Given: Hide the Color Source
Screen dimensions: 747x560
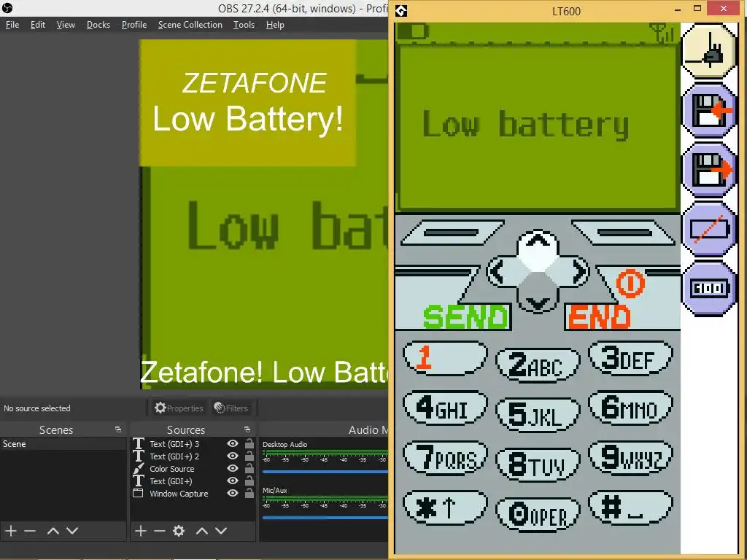Looking at the screenshot, I should tap(233, 468).
